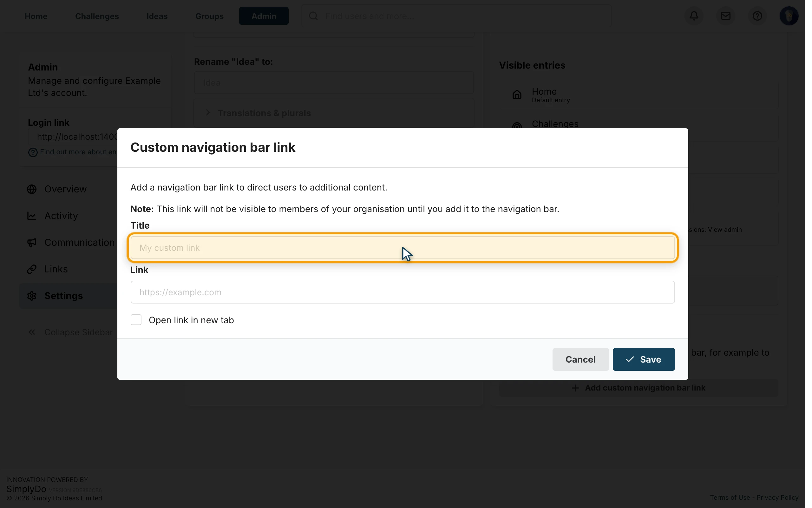Click the Collapse Sidebar double-chevron icon
This screenshot has width=812, height=508.
click(32, 332)
